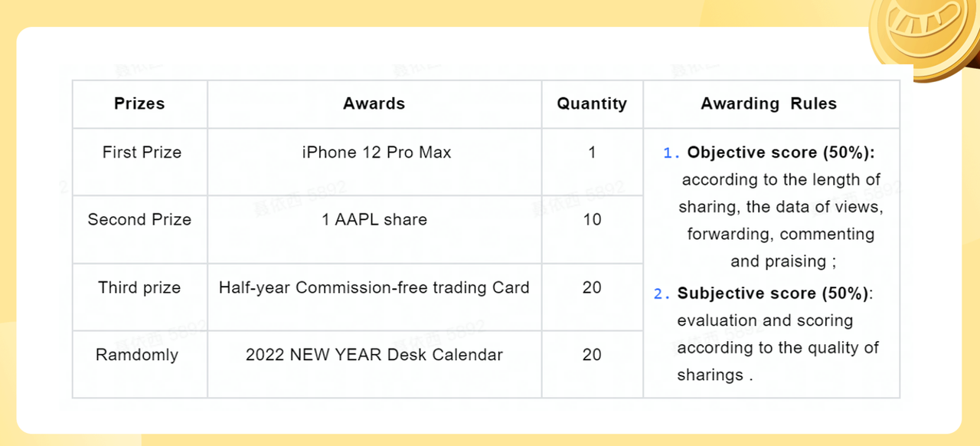The image size is (980, 446).
Task: Click quantity 20 for Third prize
Action: 592,288
